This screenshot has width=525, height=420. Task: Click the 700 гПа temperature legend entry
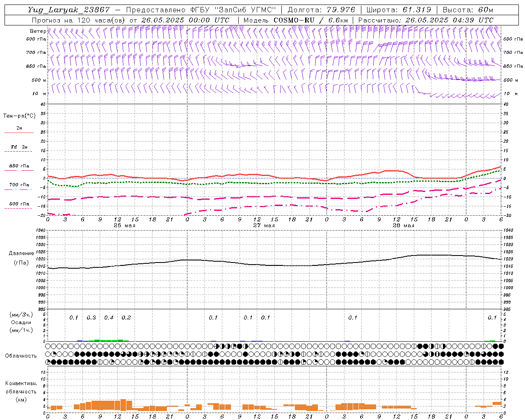(19, 185)
